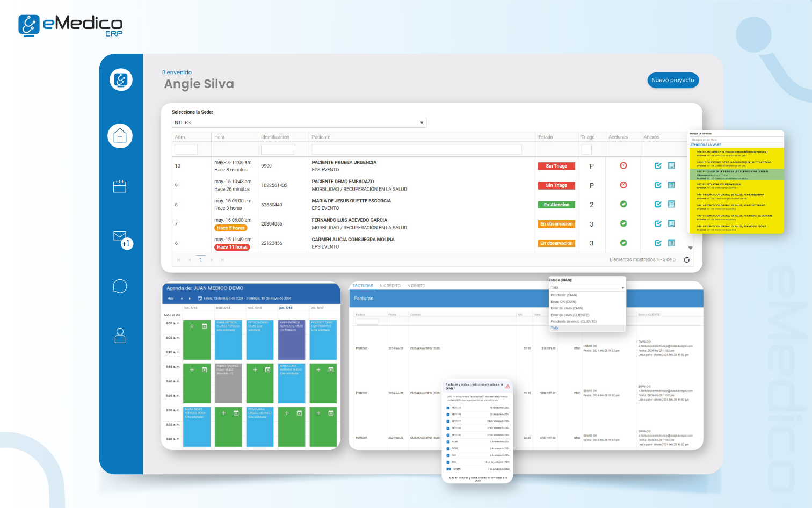Block Monday 8:00 agenda slot calendar-x icon
Screen dimensions: 812x508
tap(205, 326)
